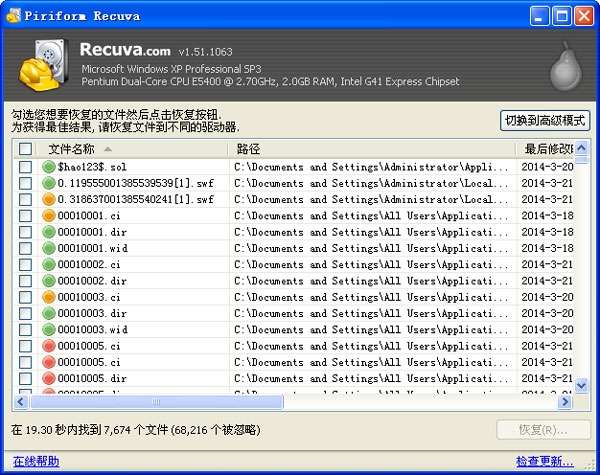Click green status dot beside 00010001.wid
Image resolution: width=600 pixels, height=475 pixels.
tap(49, 248)
